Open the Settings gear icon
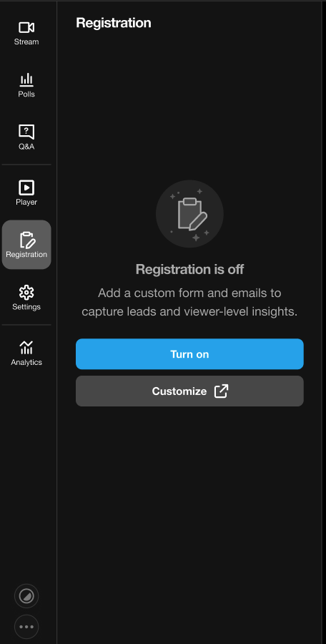This screenshot has height=644, width=326. [x=26, y=293]
